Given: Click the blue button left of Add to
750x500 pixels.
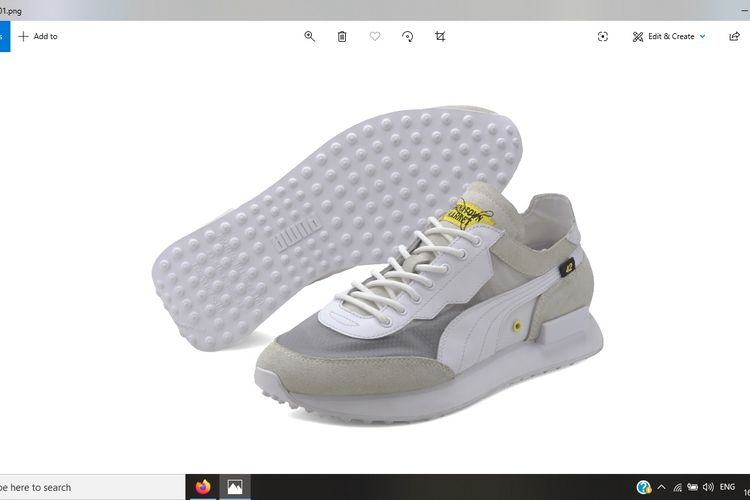Looking at the screenshot, I should point(4,36).
